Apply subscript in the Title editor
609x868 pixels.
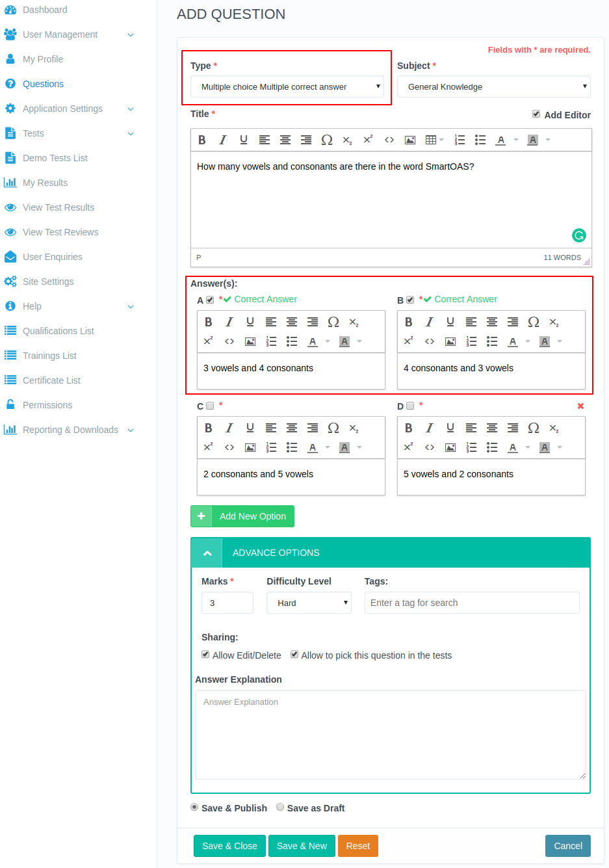pos(348,140)
